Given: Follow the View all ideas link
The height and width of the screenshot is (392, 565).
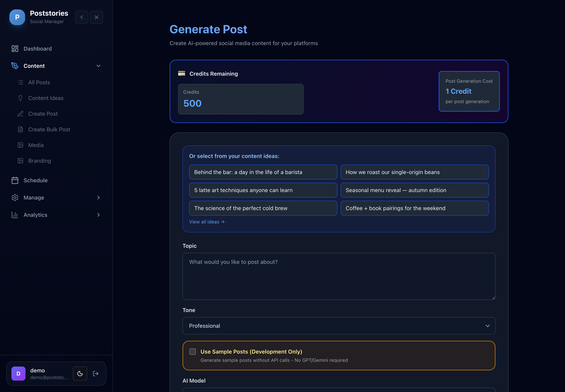Looking at the screenshot, I should click(207, 222).
